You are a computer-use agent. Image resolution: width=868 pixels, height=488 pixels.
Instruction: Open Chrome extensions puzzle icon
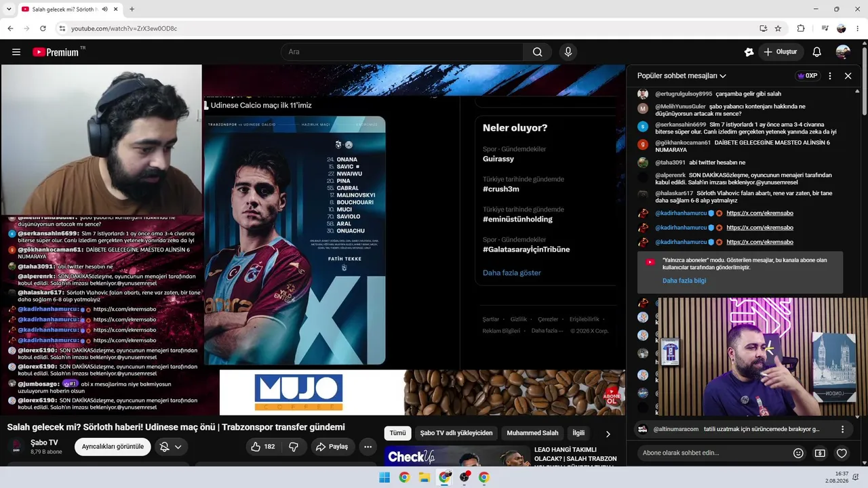tap(801, 28)
